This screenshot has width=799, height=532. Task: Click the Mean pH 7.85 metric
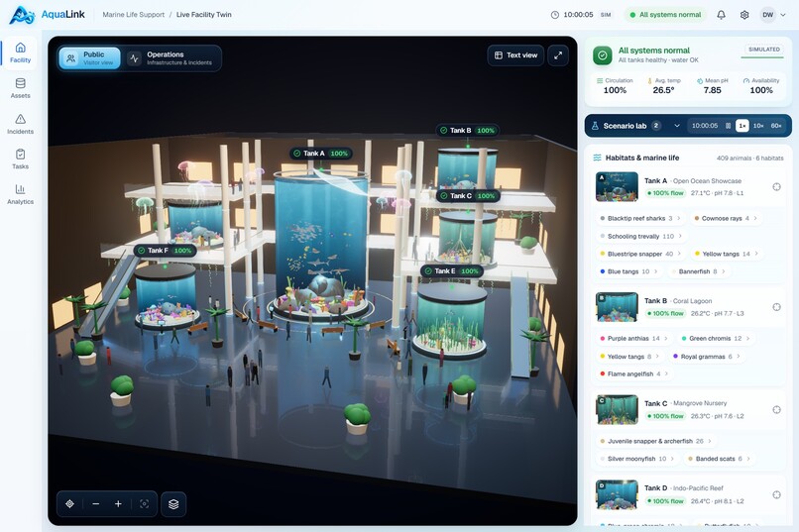(713, 86)
